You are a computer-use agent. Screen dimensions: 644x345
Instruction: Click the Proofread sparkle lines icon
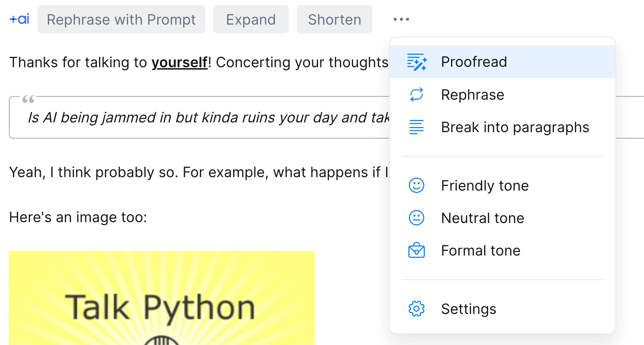[x=416, y=62]
